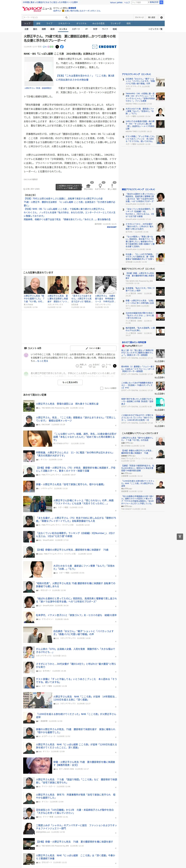Click the first commenter's avatar
186x868 pixels.
[x=26, y=355]
